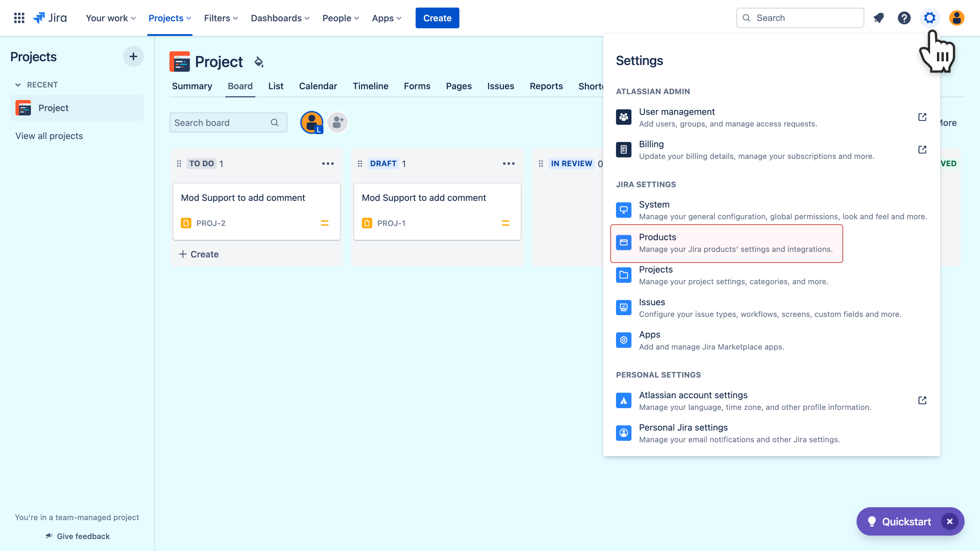Click the Apps settings icon

point(624,340)
